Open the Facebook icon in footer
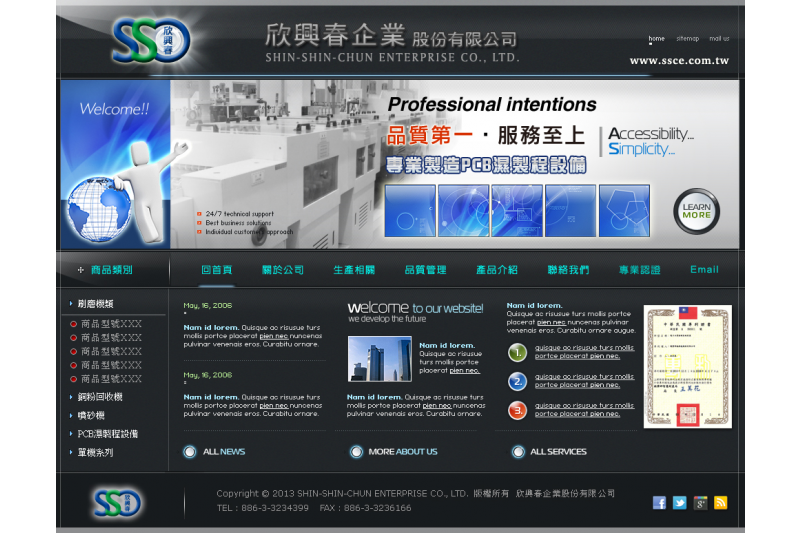Image resolution: width=800 pixels, height=533 pixels. pyautogui.click(x=659, y=503)
